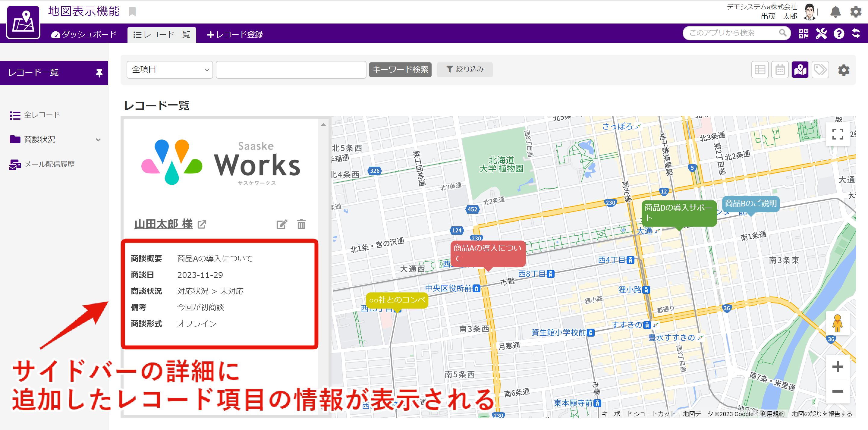868x430 pixels.
Task: Click the Saaske Works logo thumbnail
Action: (220, 162)
